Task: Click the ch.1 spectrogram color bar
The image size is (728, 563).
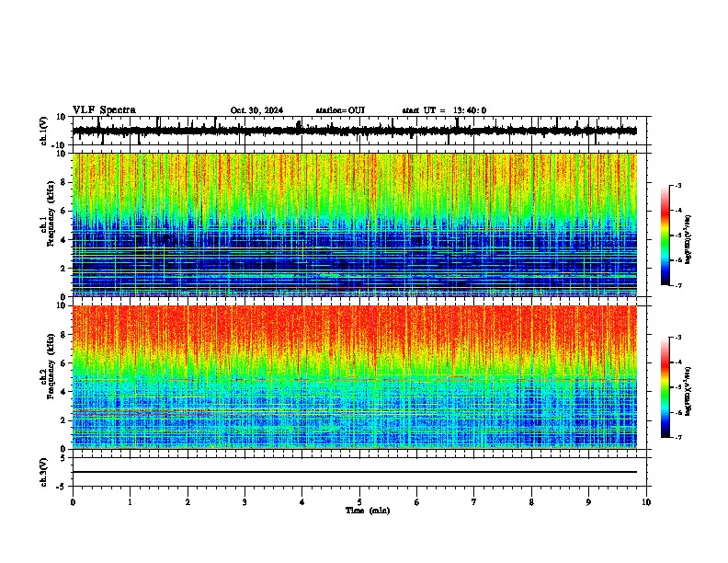Action: 665,236
